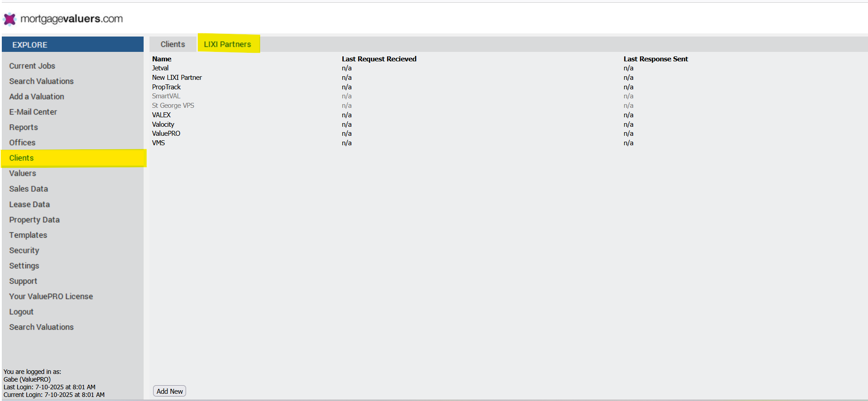Image resolution: width=868 pixels, height=401 pixels.
Task: Go to Add a Valuation
Action: point(37,97)
